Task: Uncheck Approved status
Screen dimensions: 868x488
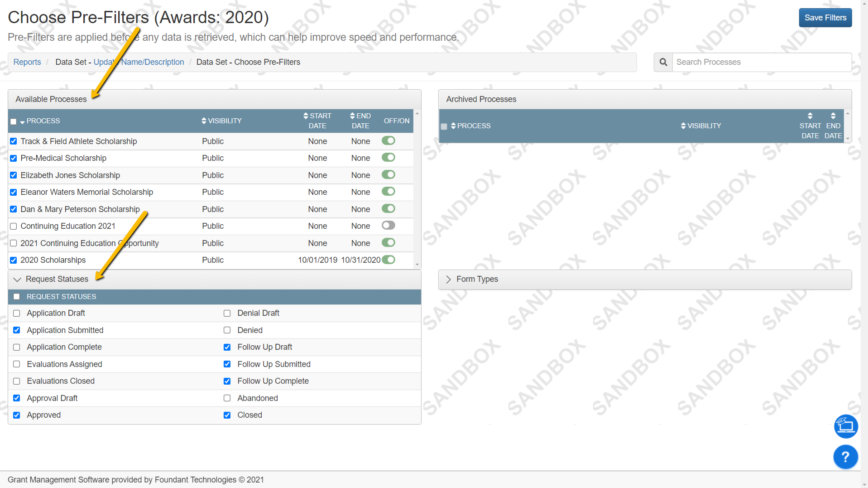Action: point(17,415)
